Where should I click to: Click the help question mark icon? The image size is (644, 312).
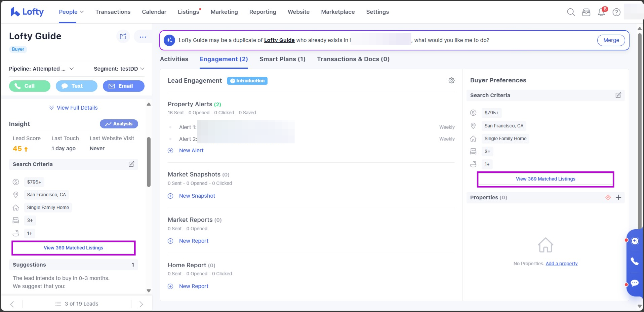616,12
